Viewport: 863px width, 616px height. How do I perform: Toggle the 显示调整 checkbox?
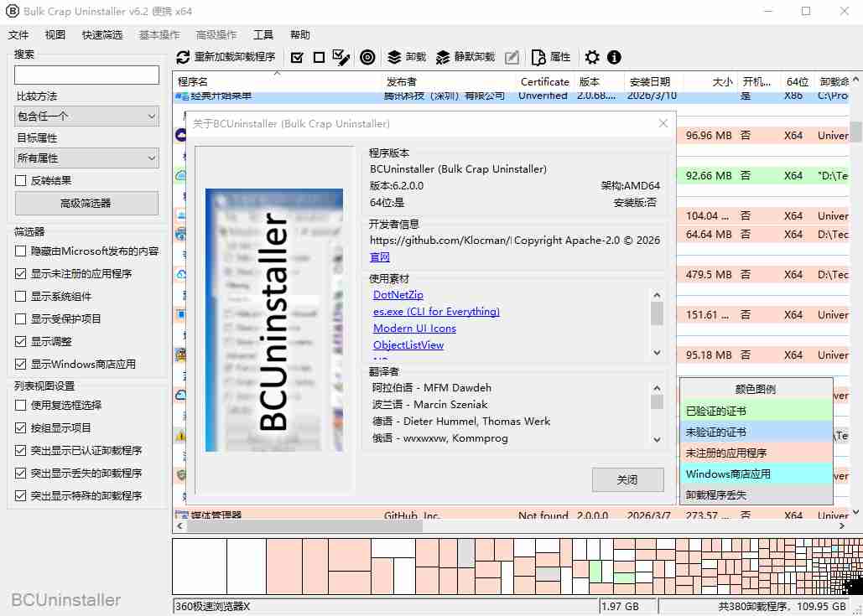pyautogui.click(x=21, y=341)
